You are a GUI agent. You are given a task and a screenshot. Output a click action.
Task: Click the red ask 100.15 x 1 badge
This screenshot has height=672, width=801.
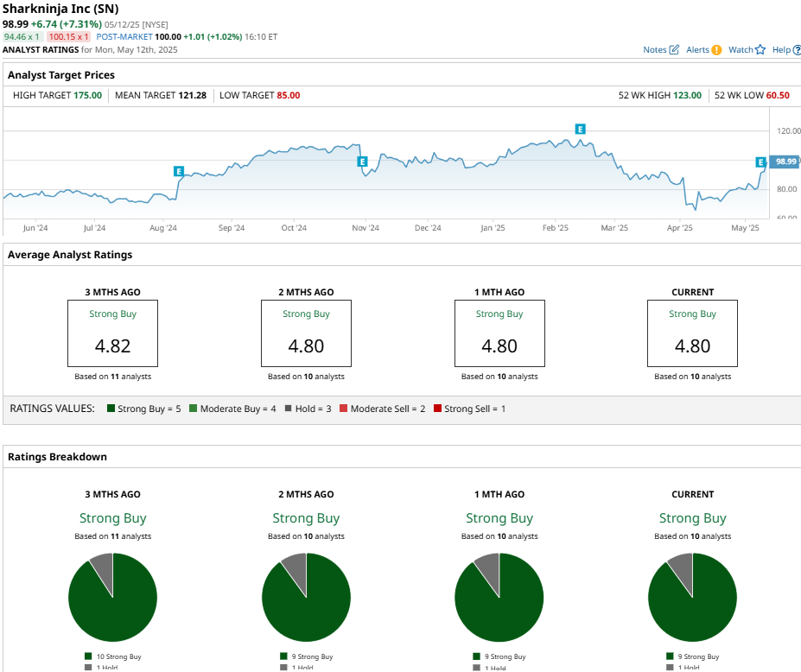click(x=69, y=37)
